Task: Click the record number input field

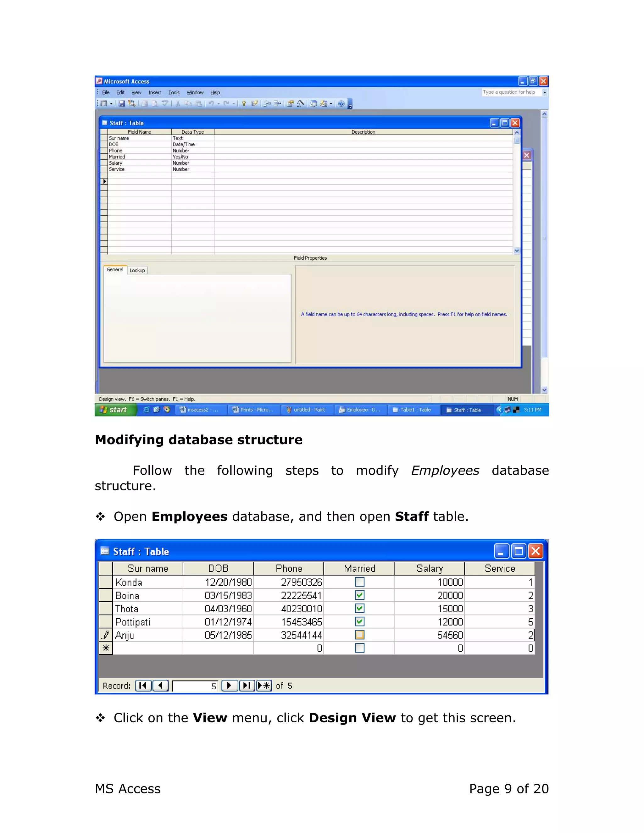Action: pyautogui.click(x=195, y=686)
